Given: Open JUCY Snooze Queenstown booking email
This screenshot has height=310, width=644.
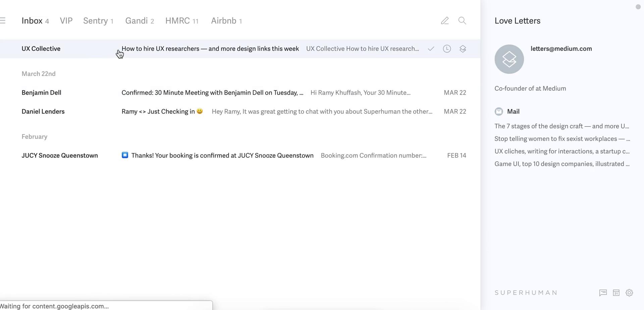Looking at the screenshot, I should coord(240,155).
